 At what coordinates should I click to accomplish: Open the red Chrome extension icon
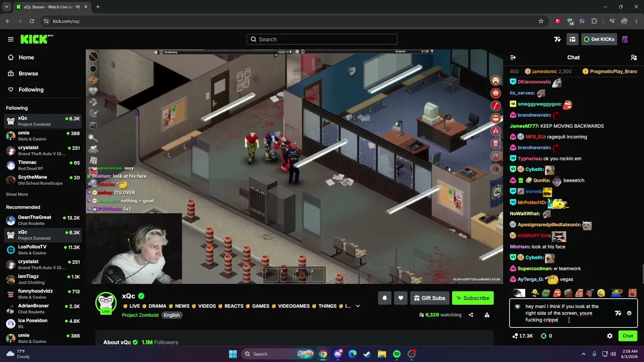(x=557, y=21)
